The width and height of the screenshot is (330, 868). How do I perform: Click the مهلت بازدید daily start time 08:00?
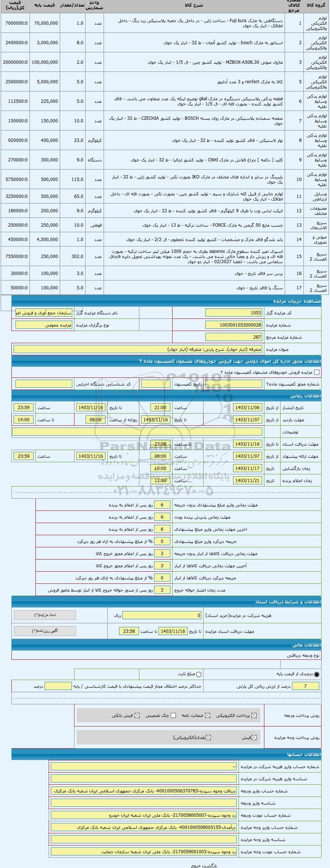coord(95,420)
